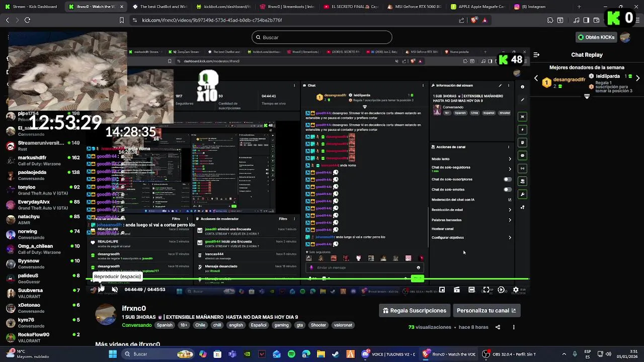Toggle the browser sidebar panel
The image size is (644, 362).
pyautogui.click(x=586, y=20)
